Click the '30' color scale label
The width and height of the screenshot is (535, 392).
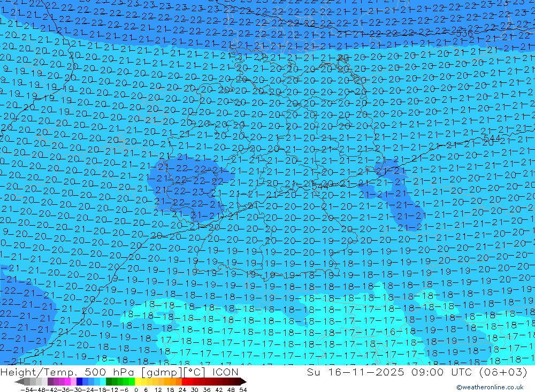pos(195,390)
